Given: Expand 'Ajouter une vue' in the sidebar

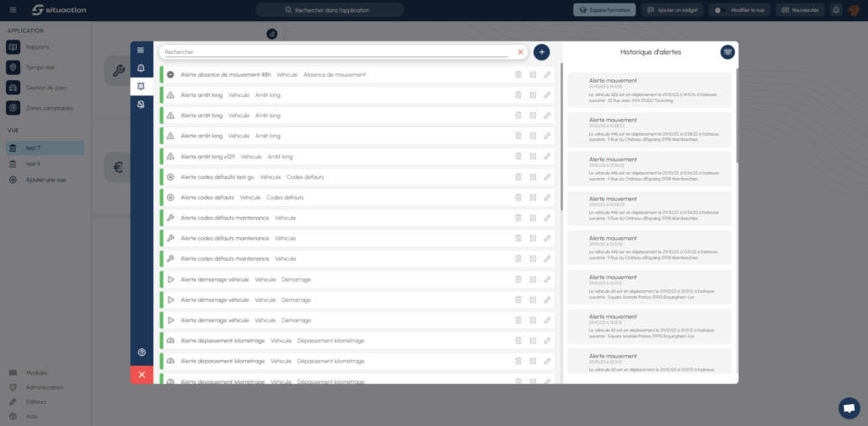Looking at the screenshot, I should click(x=46, y=180).
